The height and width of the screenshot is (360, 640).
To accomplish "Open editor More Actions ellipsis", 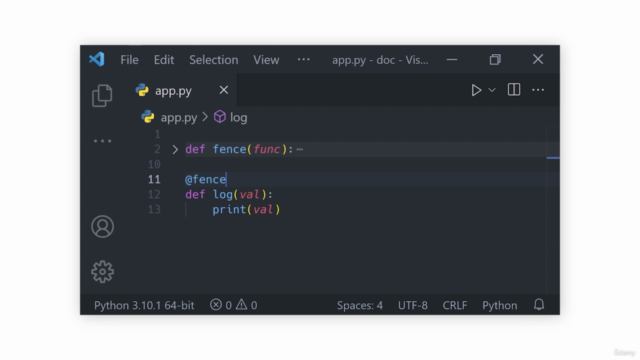I will 538,90.
